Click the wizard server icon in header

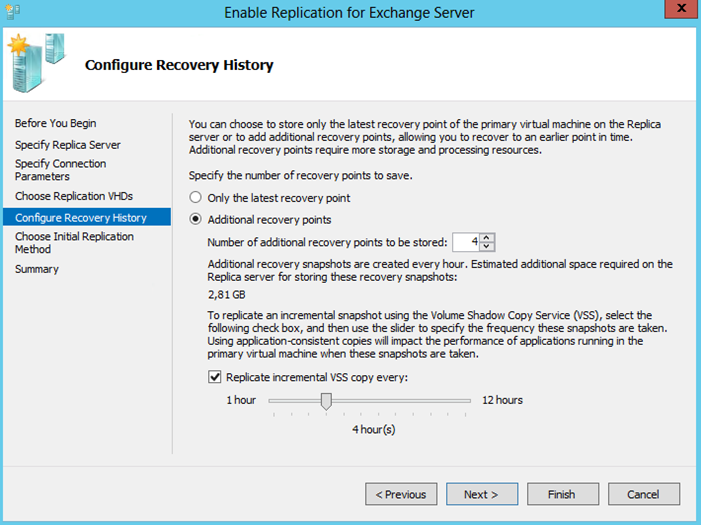click(x=37, y=62)
